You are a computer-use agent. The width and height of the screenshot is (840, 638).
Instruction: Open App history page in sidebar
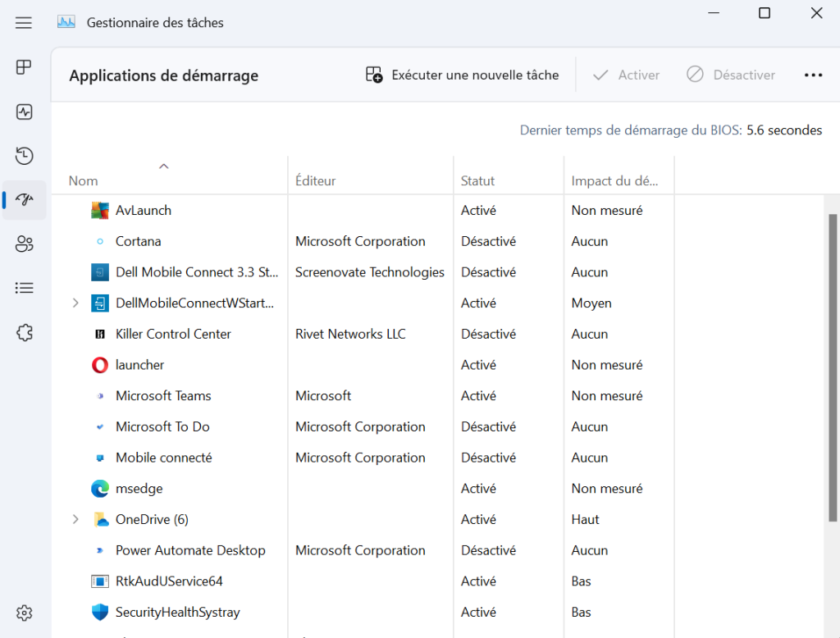24,156
